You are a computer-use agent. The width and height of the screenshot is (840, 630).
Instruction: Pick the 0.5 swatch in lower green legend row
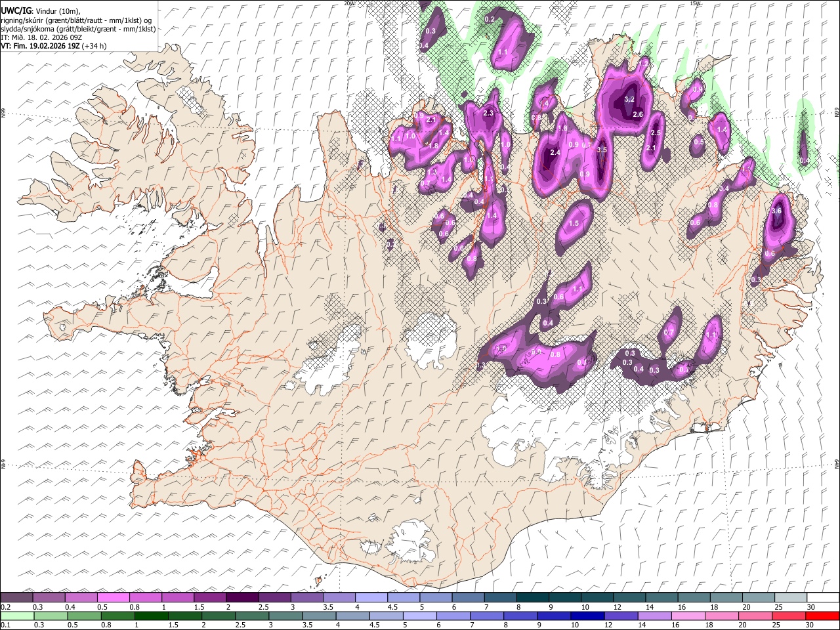point(85,616)
